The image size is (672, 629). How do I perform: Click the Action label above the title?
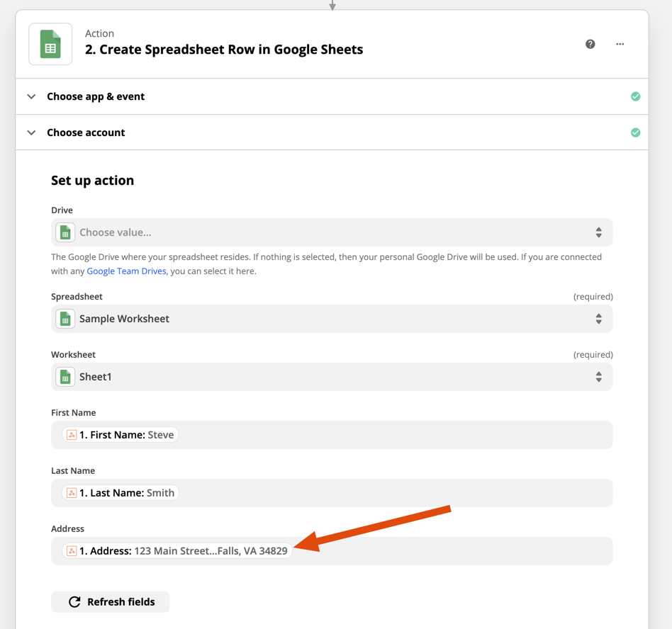coord(99,33)
